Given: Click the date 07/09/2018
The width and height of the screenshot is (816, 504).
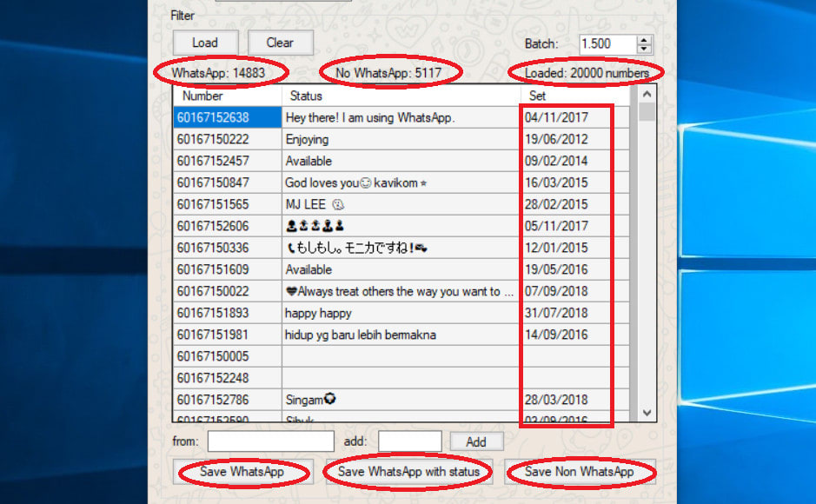Looking at the screenshot, I should click(x=556, y=291).
